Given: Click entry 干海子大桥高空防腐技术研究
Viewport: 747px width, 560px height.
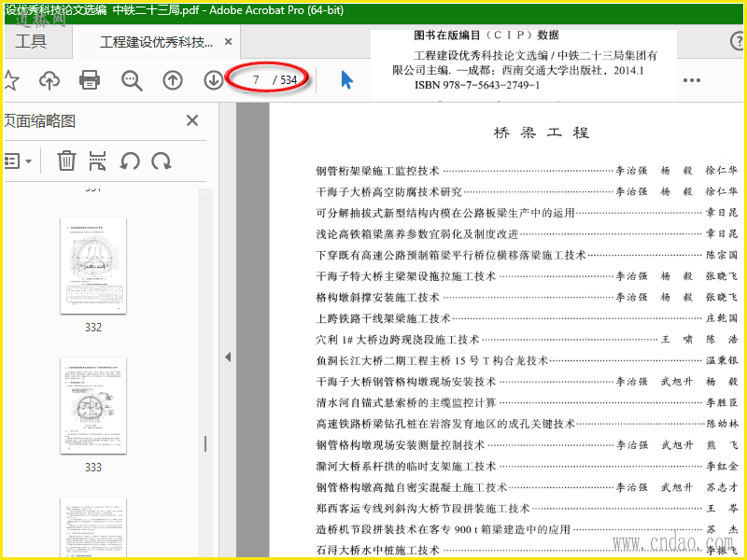Looking at the screenshot, I should [x=388, y=192].
